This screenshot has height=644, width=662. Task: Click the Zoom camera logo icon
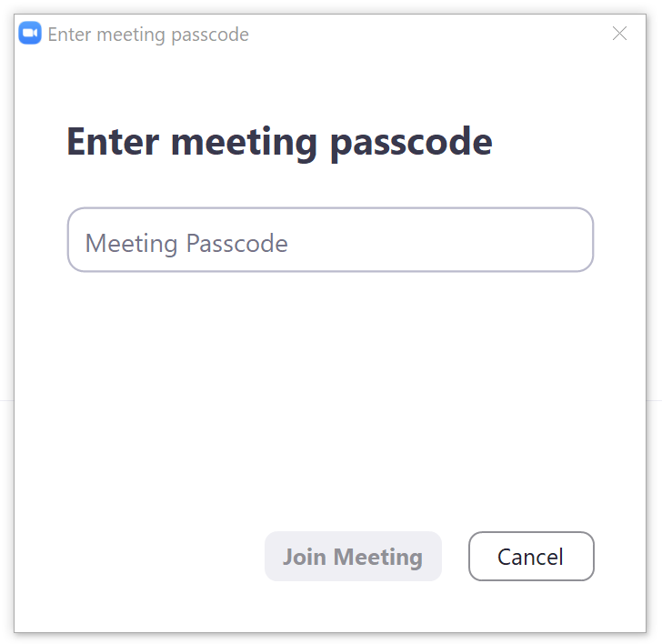tap(30, 33)
